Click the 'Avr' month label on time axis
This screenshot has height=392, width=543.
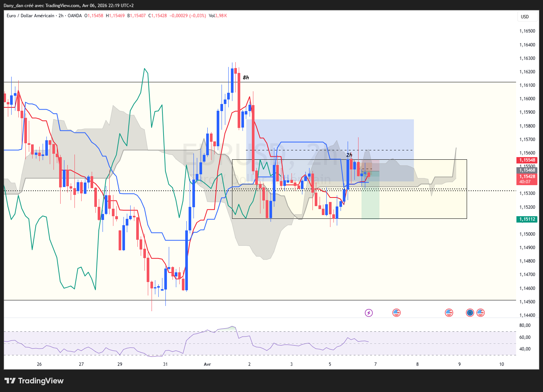tap(207, 364)
